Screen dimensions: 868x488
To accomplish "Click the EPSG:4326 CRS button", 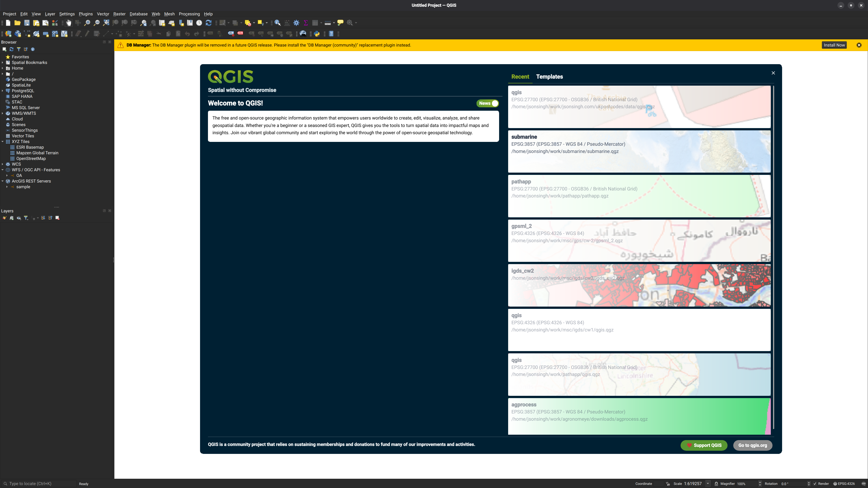I will point(844,484).
